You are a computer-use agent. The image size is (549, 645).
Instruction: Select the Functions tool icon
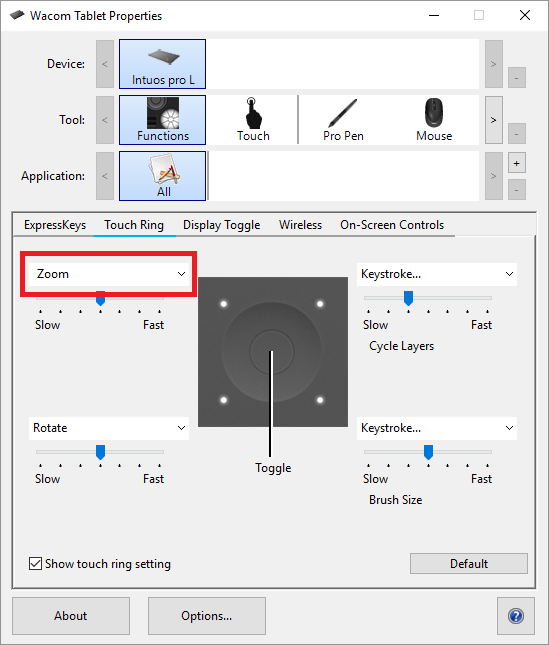coord(162,120)
